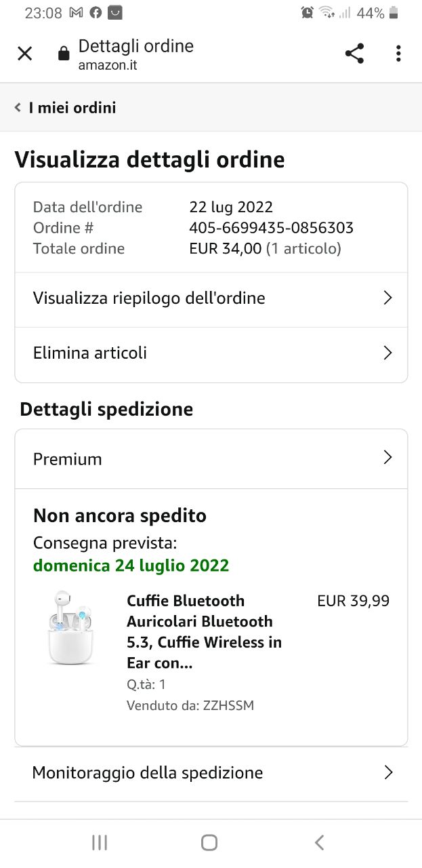Tap chevron next to Elimina articoli
Screen dimensions: 422x868
click(x=387, y=353)
